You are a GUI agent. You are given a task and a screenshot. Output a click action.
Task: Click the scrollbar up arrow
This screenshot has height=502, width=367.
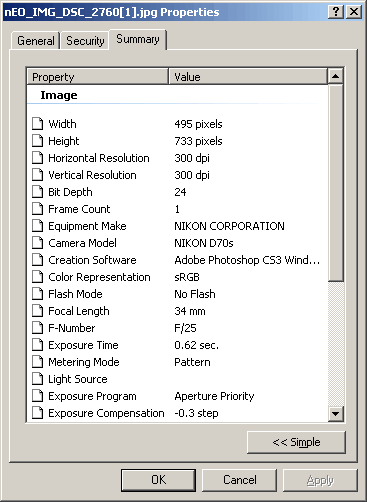335,76
